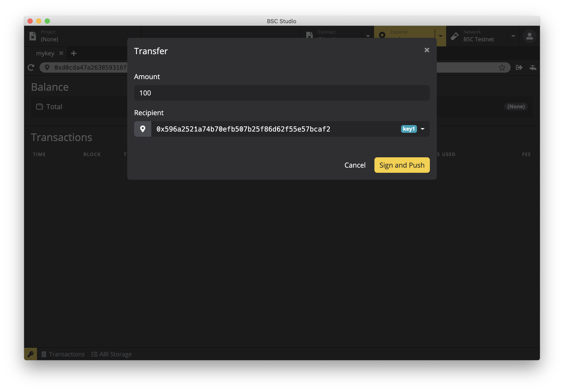The height and width of the screenshot is (392, 564).
Task: Expand the Network BSC Testnet dropdown
Action: [x=513, y=36]
